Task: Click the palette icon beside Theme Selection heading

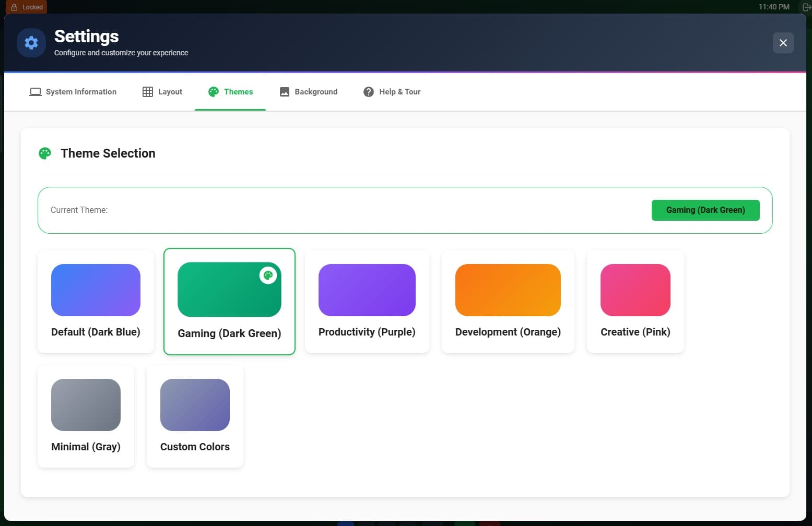Action: click(x=45, y=153)
